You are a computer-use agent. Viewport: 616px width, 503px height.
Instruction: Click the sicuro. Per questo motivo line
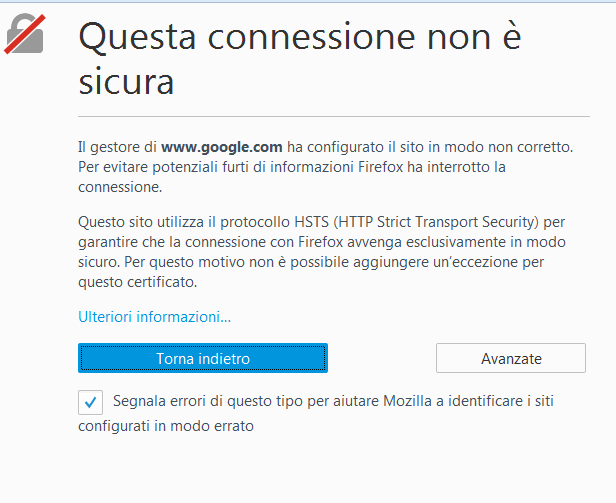(311, 262)
